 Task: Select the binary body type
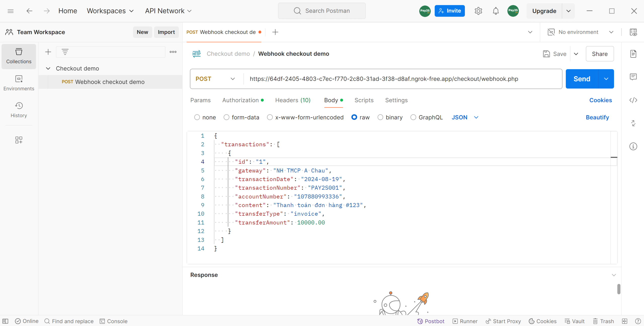pos(380,117)
